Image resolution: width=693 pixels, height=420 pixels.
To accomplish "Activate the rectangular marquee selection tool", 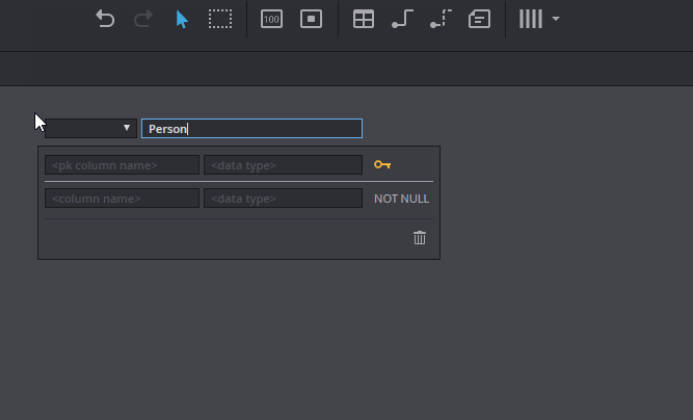I will pos(220,19).
